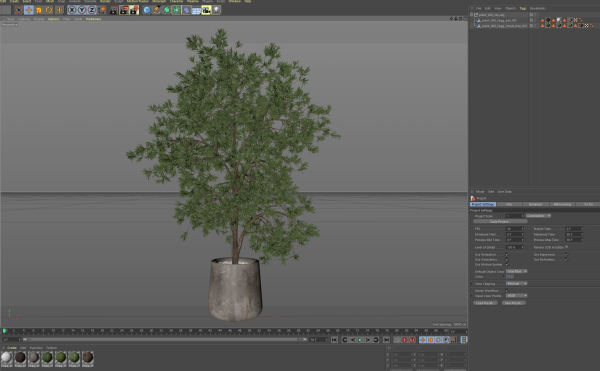Screen dimensions: 600x371
Task: Click the Scale Project button
Action: (x=500, y=221)
